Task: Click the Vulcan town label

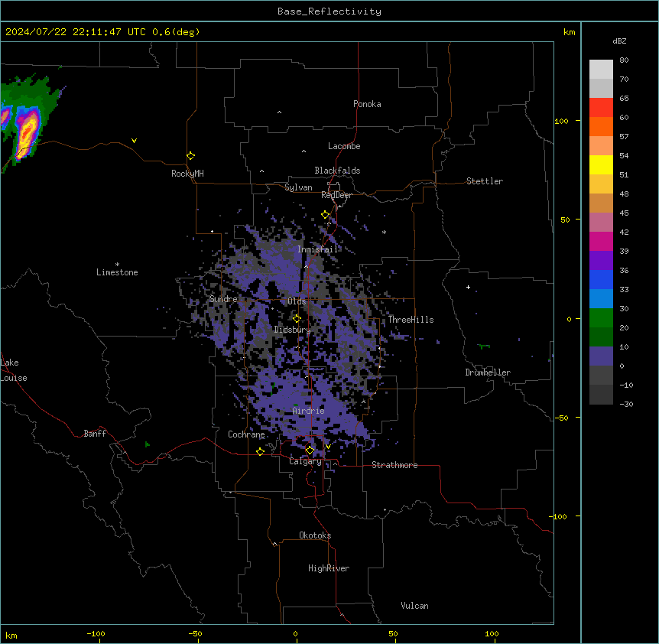Action: [x=415, y=606]
